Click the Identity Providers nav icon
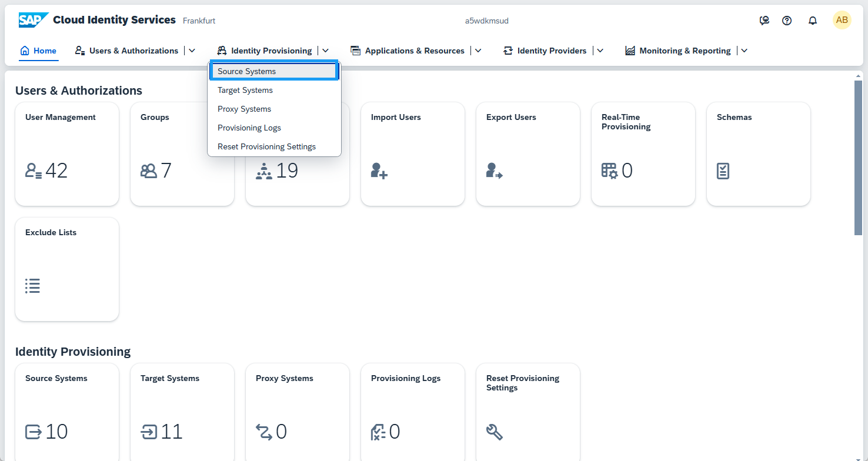 pos(508,51)
